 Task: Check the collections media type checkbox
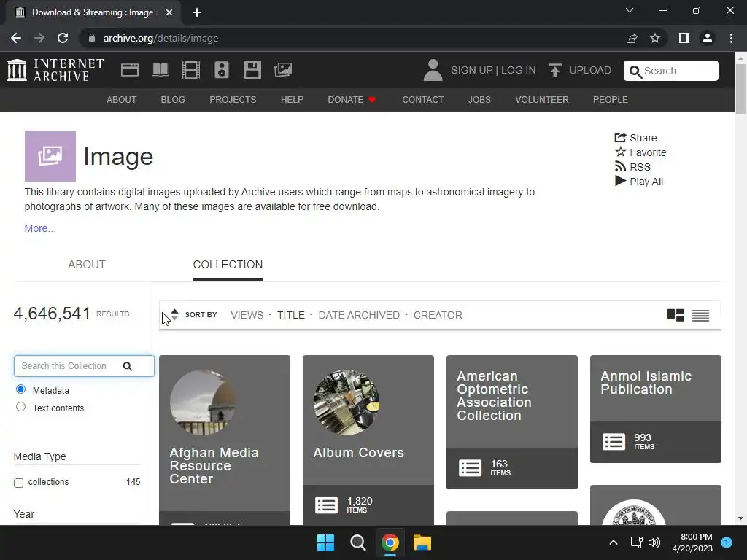coord(18,483)
